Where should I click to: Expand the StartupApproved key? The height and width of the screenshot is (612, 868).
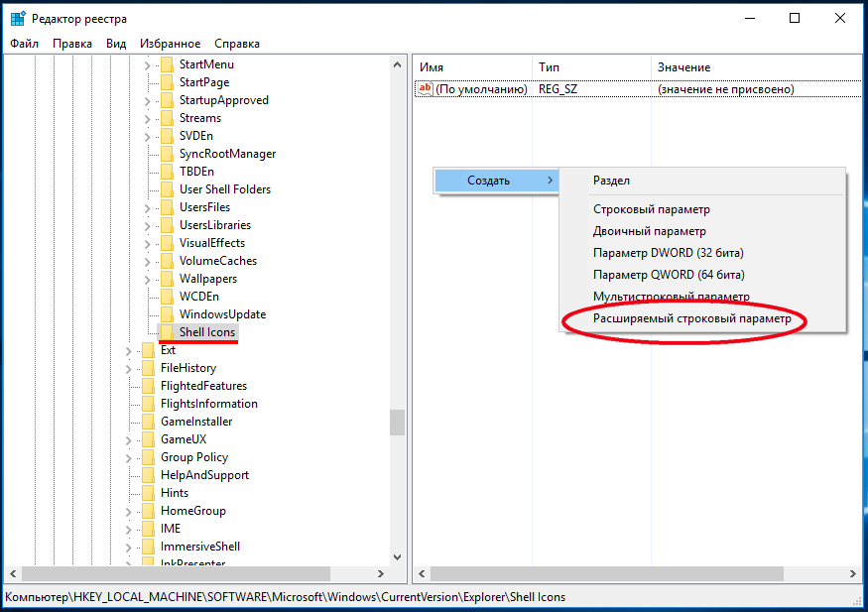point(147,101)
